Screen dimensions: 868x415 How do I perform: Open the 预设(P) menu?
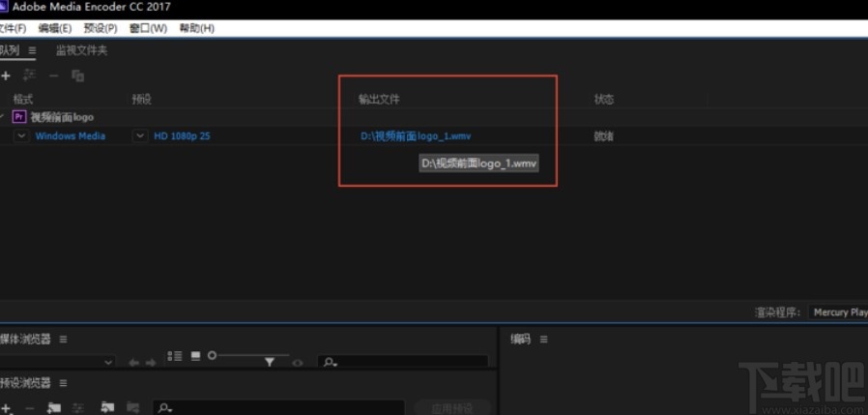point(101,28)
